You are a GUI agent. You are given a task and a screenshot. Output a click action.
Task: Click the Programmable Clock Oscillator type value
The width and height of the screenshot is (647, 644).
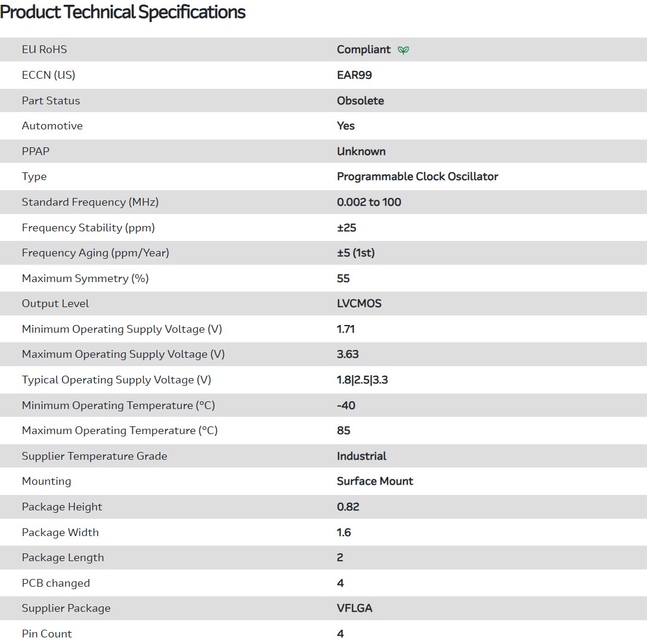click(x=417, y=177)
